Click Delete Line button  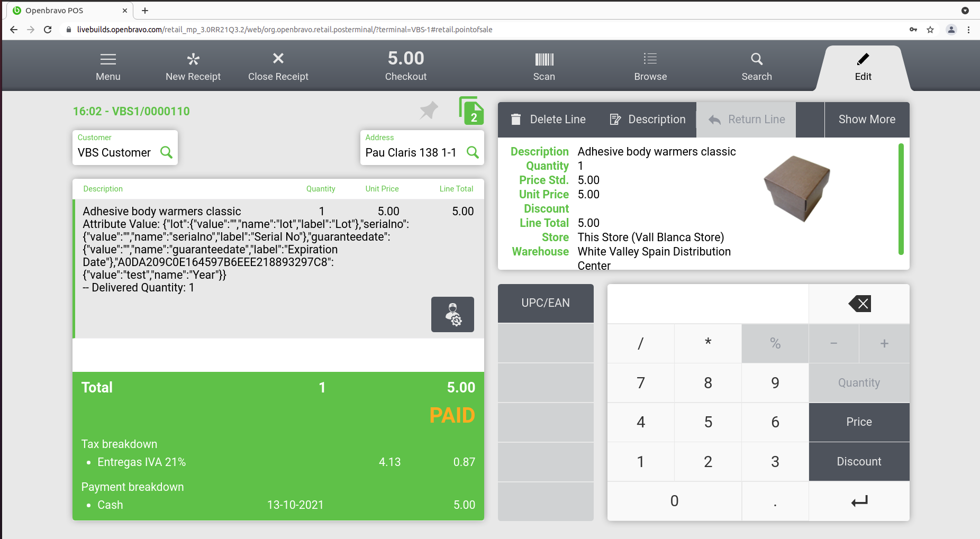[548, 120]
